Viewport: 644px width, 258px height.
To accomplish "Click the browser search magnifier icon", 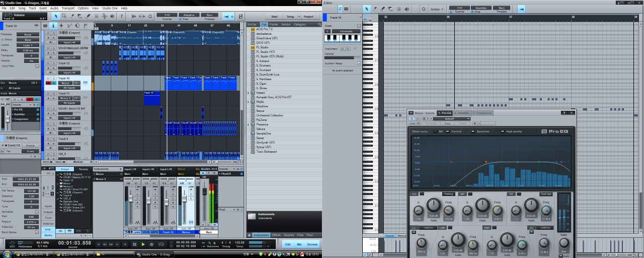I will tap(319, 24).
